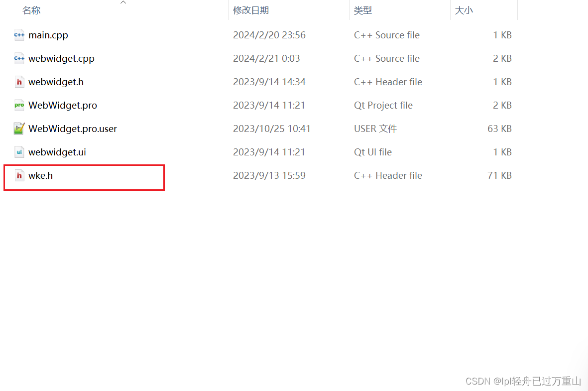The height and width of the screenshot is (391, 588).
Task: Click the CSDN watermark text
Action: tap(523, 381)
